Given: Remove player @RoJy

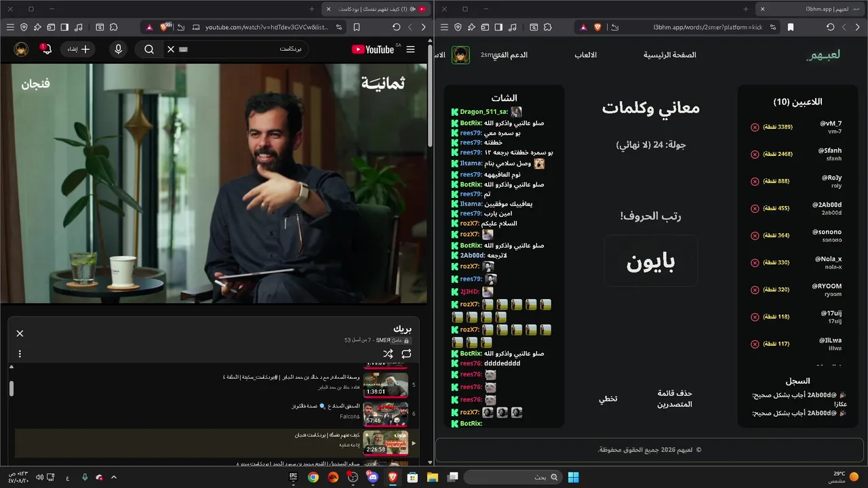Looking at the screenshot, I should 755,181.
